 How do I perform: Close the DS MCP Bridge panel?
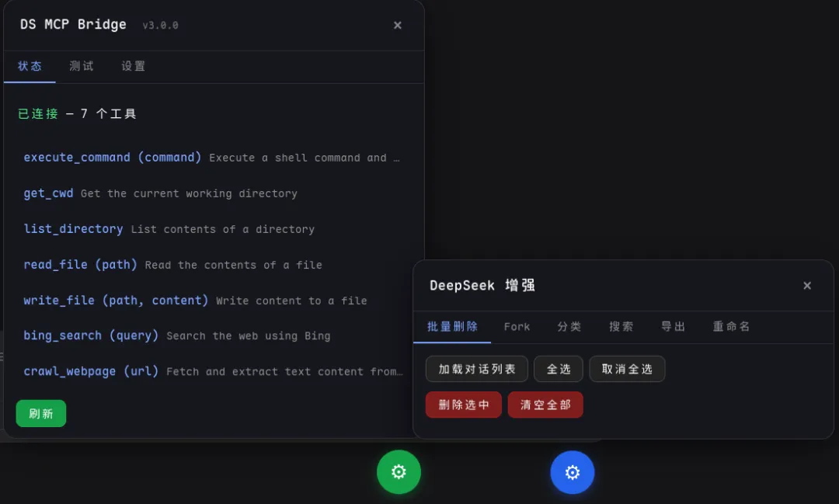point(398,25)
